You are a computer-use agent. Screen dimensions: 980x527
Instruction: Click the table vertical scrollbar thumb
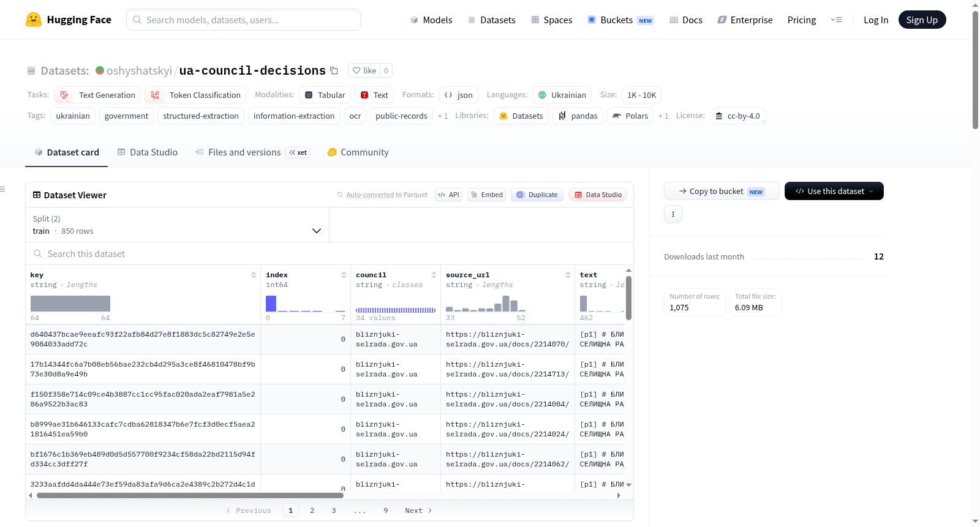(628, 298)
